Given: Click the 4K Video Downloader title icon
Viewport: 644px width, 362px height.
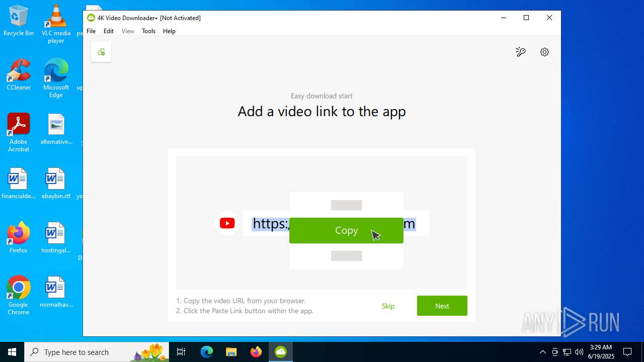Looking at the screenshot, I should point(91,18).
